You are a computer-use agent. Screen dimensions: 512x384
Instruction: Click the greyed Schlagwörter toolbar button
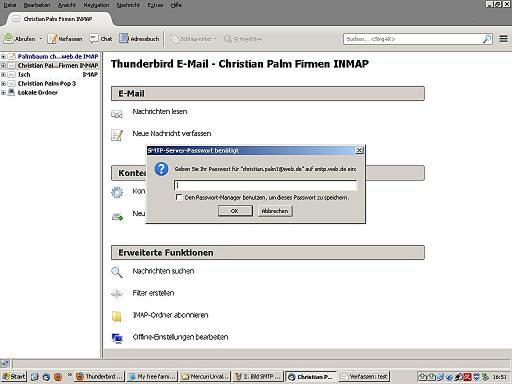193,39
